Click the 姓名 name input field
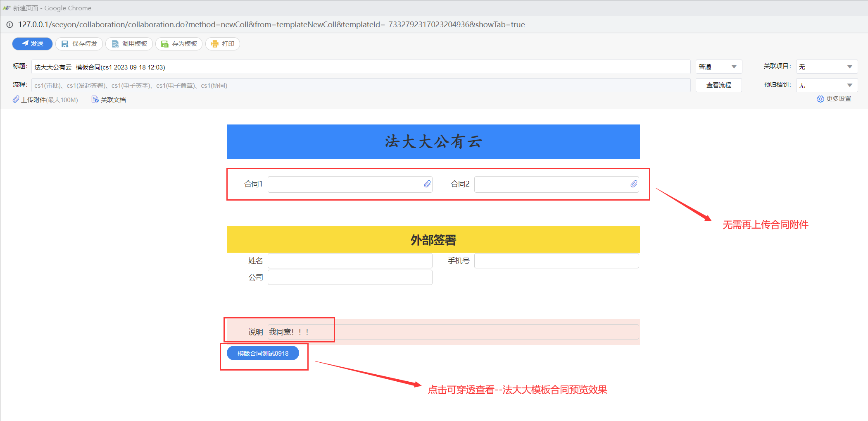The width and height of the screenshot is (868, 421). tap(350, 261)
